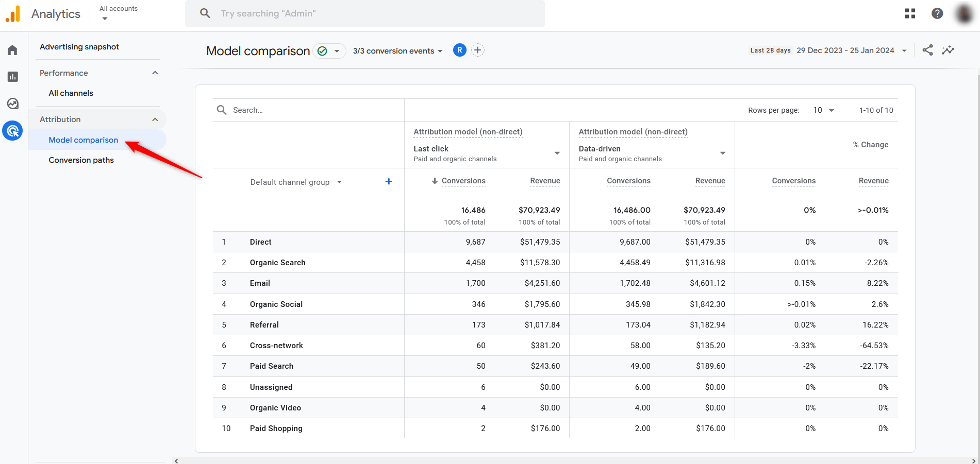The width and height of the screenshot is (980, 464).
Task: Open the Last click attribution model dropdown
Action: tap(557, 153)
